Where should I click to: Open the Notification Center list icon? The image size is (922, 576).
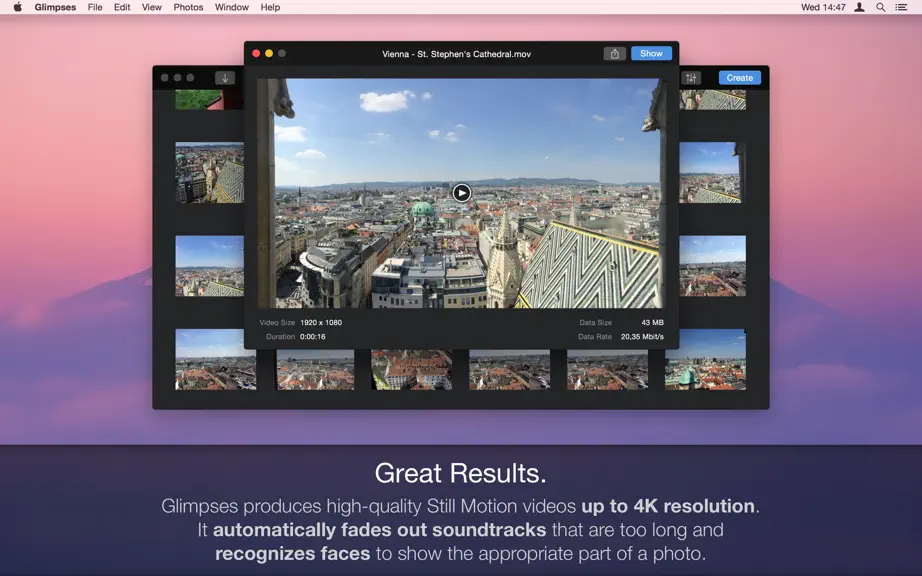[901, 7]
